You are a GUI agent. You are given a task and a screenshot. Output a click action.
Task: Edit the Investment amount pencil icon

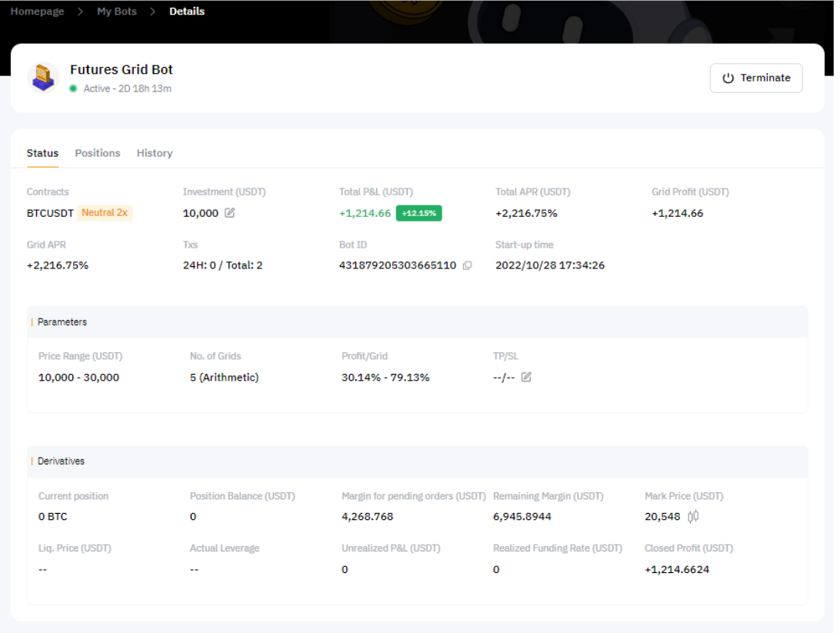click(x=229, y=213)
